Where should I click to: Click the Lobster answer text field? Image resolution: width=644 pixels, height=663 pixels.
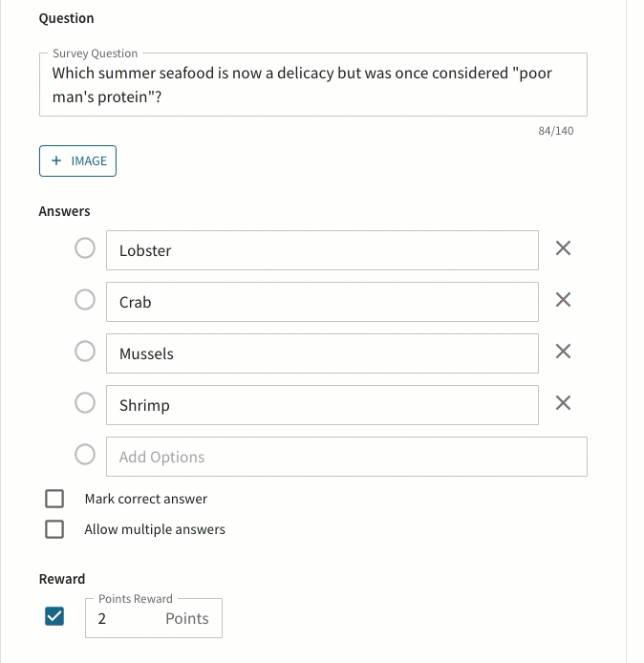click(322, 250)
